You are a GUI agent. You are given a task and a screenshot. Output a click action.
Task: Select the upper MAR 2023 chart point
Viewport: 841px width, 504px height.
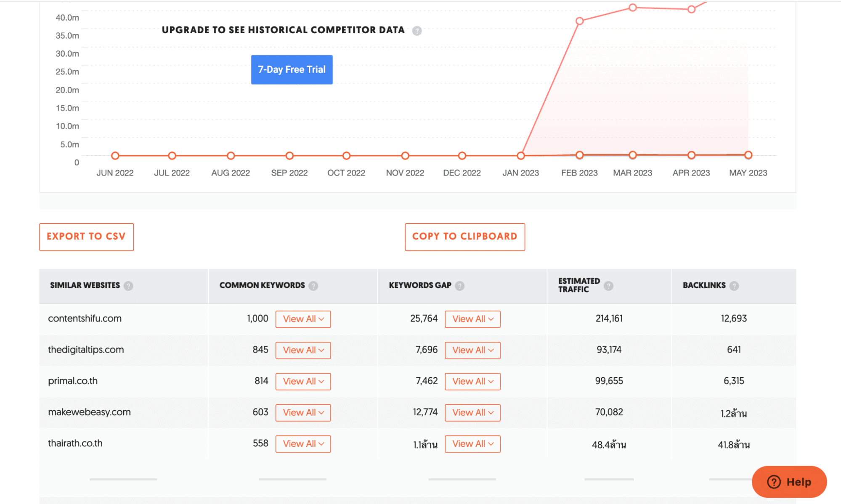click(632, 8)
